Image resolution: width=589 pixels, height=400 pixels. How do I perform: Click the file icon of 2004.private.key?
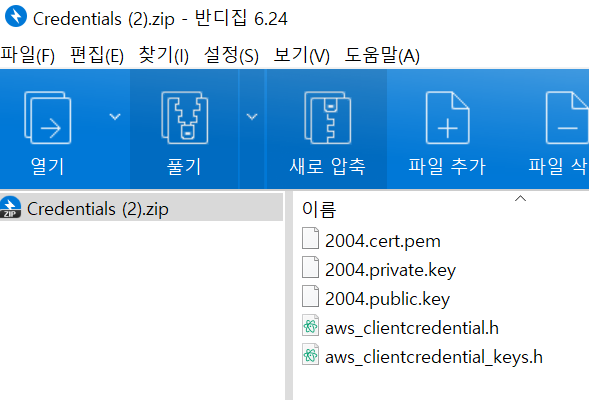(x=311, y=267)
